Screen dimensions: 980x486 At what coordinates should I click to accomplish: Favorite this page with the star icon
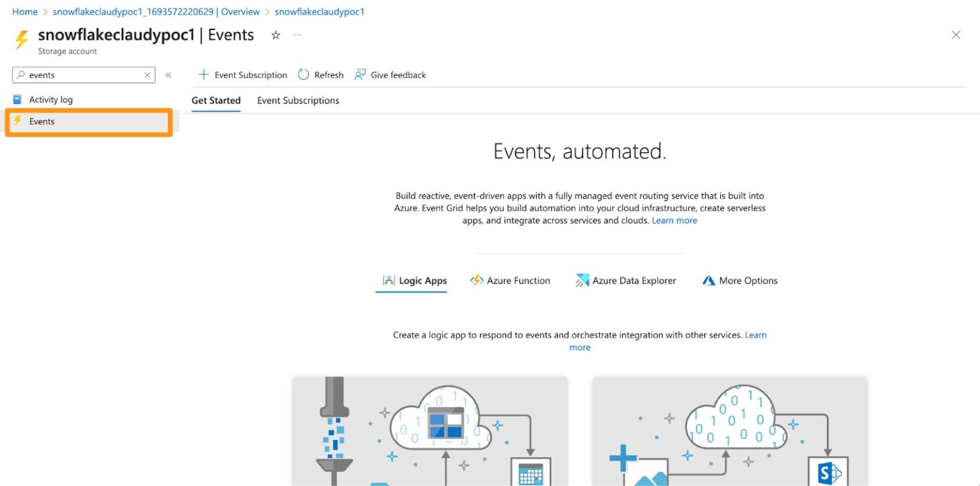(x=276, y=36)
